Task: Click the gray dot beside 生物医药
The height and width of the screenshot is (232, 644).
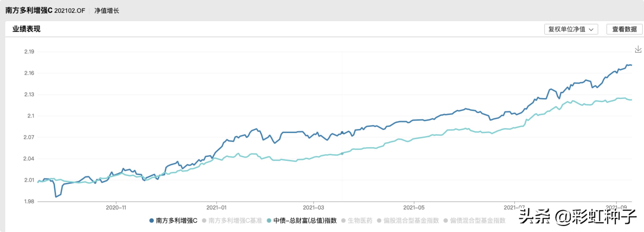Action: (343, 221)
